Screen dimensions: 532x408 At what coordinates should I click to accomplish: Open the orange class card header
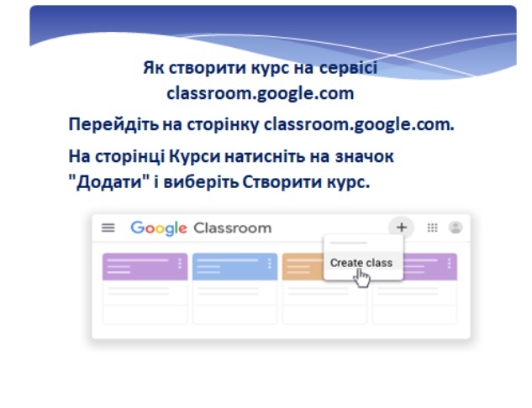tap(300, 266)
